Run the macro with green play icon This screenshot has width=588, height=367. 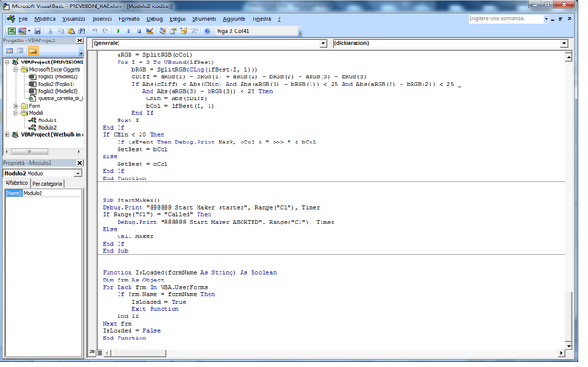point(119,31)
